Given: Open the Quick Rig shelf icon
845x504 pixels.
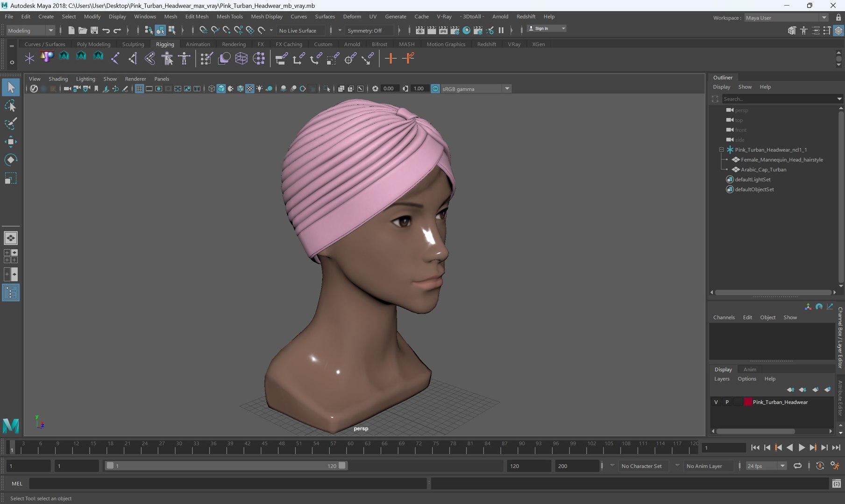Looking at the screenshot, I should pyautogui.click(x=167, y=58).
